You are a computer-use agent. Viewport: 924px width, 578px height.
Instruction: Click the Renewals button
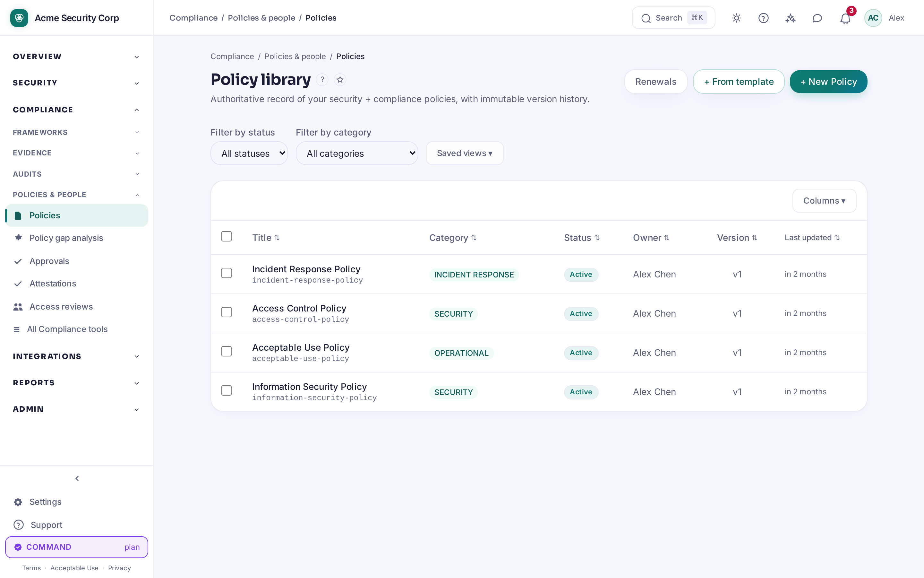[655, 82]
